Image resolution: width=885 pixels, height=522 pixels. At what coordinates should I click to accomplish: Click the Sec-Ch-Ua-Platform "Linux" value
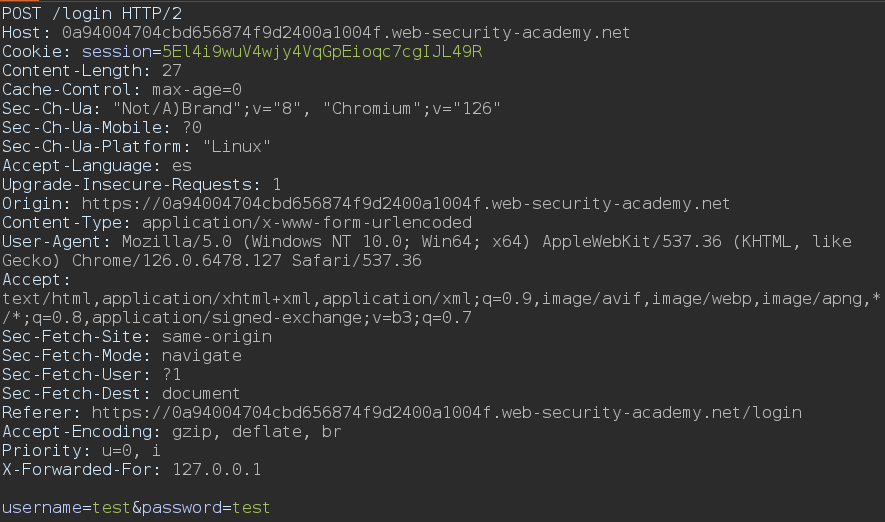[237, 146]
